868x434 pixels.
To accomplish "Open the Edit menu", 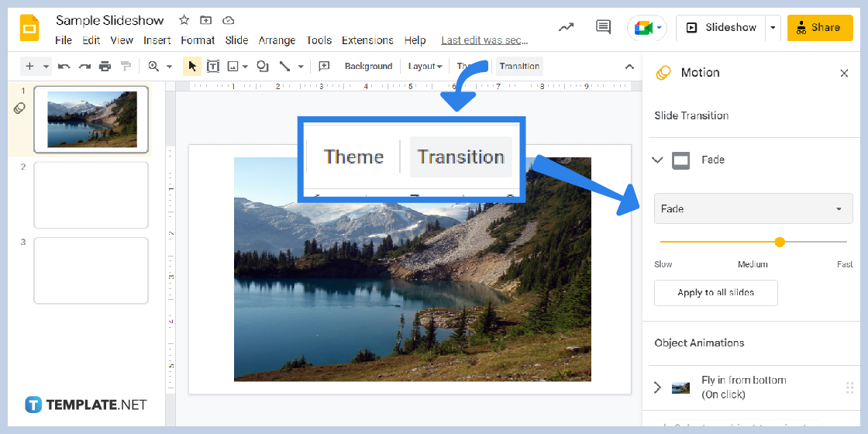I will point(91,40).
